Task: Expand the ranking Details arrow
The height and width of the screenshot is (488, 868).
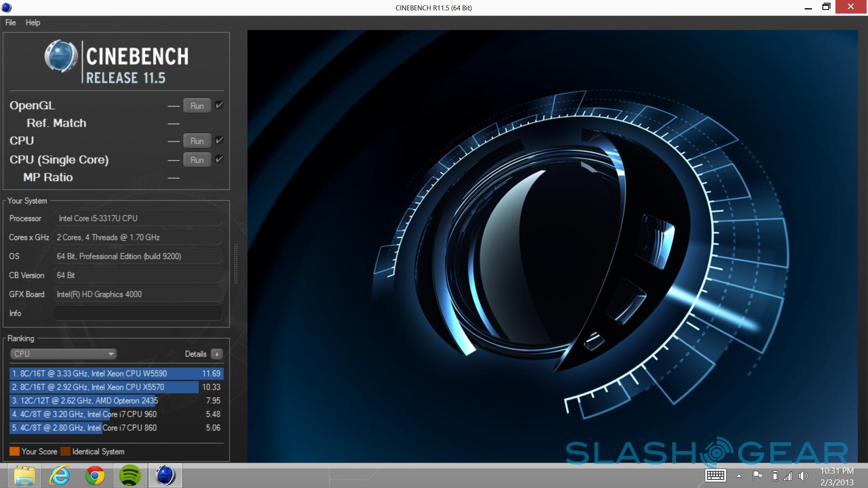Action: coord(217,354)
